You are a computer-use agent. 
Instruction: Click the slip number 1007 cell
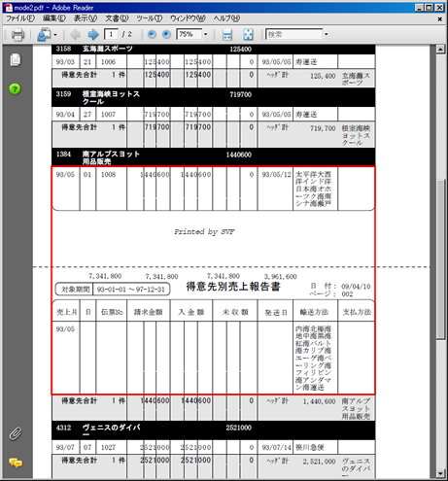click(108, 115)
